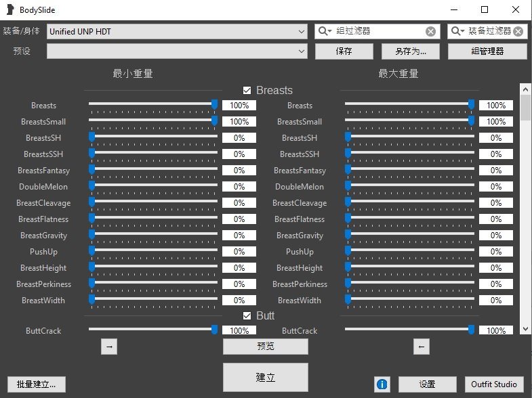This screenshot has height=398, width=532.
Task: Click the BodySlide app icon in the title bar
Action: coord(11,9)
